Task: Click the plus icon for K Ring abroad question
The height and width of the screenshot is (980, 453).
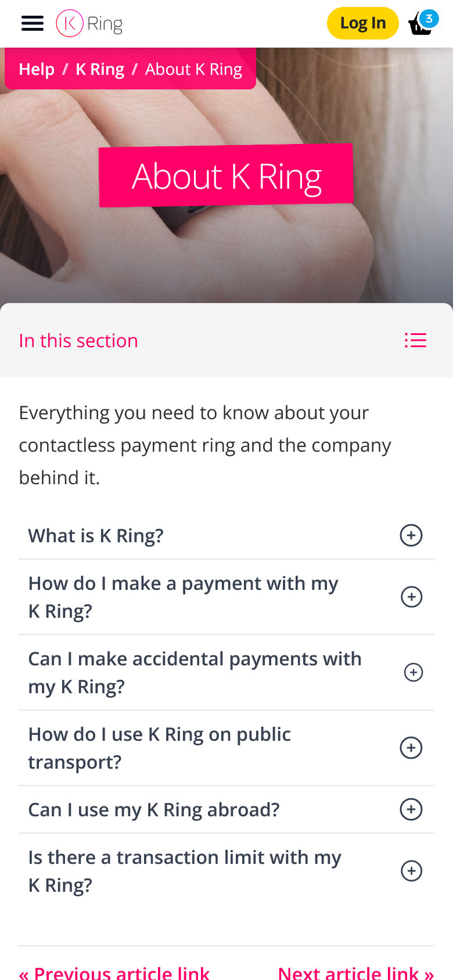Action: click(x=411, y=809)
